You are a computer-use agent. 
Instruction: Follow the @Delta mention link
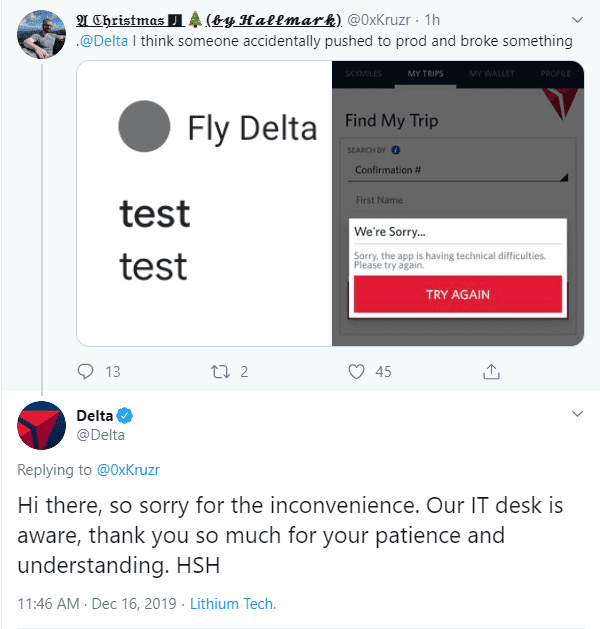104,41
